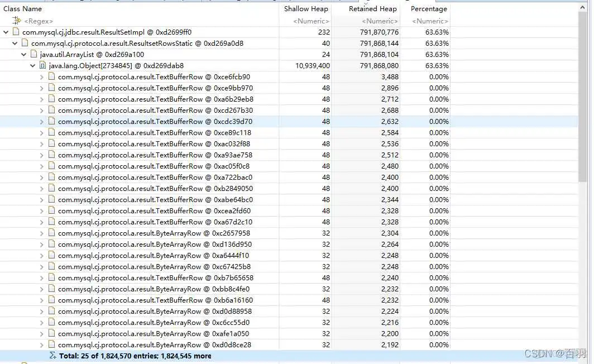Click the ResultsetRowsStatic row icon
The image size is (594, 364).
point(23,43)
